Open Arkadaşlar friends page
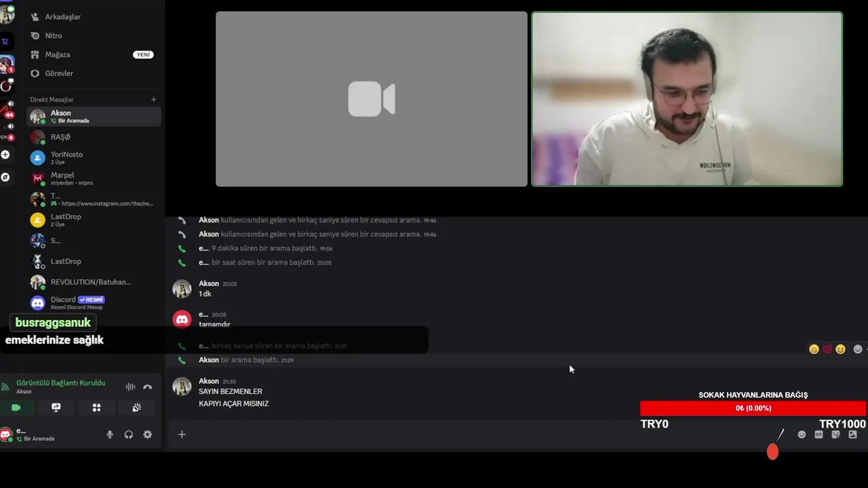The height and width of the screenshot is (488, 868). pyautogui.click(x=94, y=16)
